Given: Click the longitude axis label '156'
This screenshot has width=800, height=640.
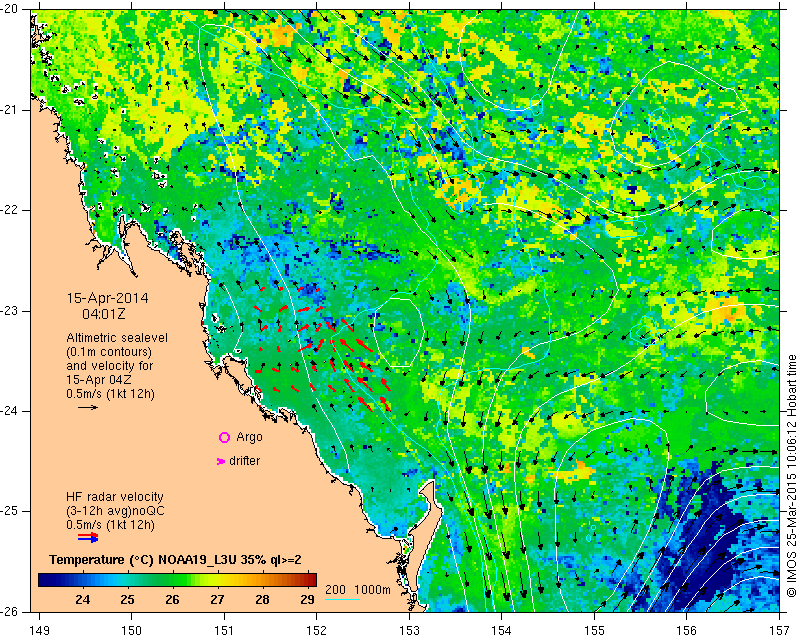Looking at the screenshot, I should pyautogui.click(x=687, y=630).
